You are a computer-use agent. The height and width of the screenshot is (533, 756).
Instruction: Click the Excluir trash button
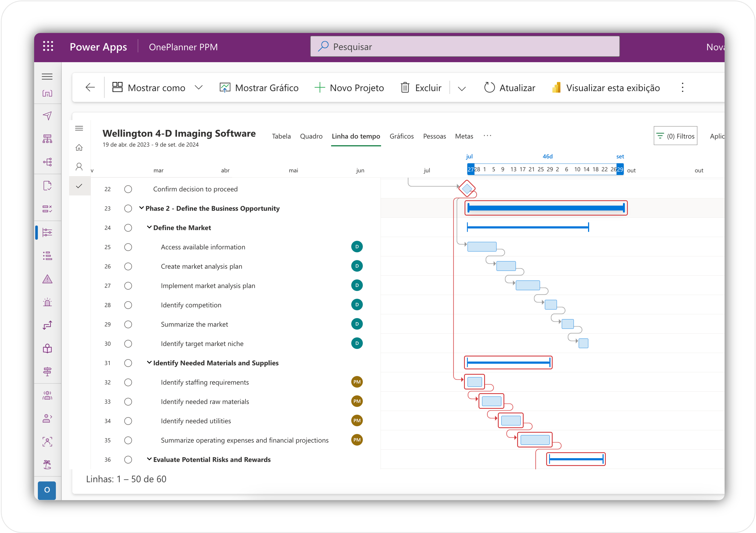[x=421, y=88]
